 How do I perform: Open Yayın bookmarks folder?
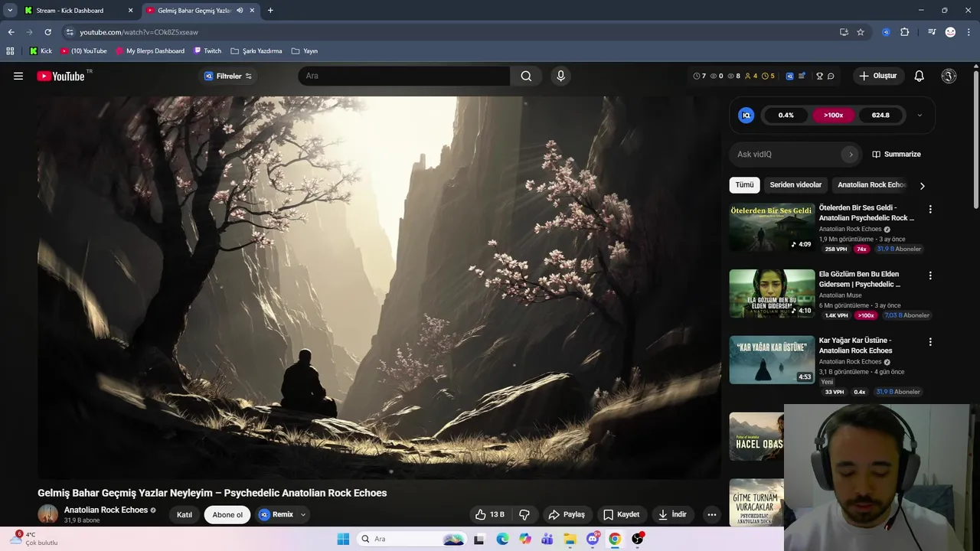point(305,51)
